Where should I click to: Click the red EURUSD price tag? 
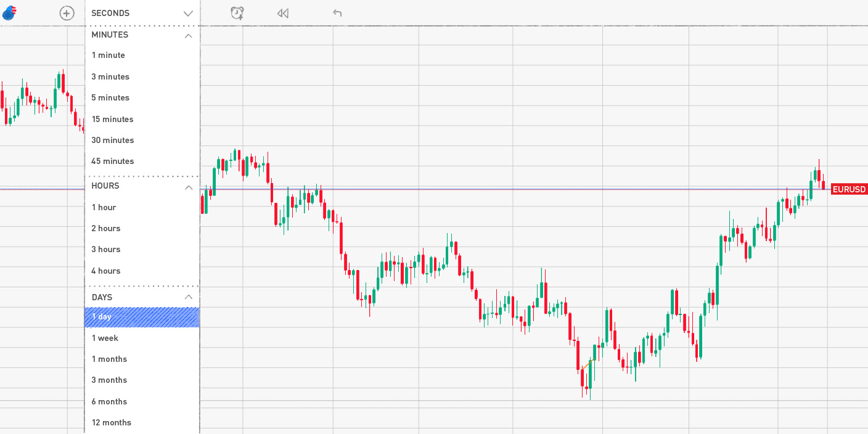pyautogui.click(x=850, y=189)
